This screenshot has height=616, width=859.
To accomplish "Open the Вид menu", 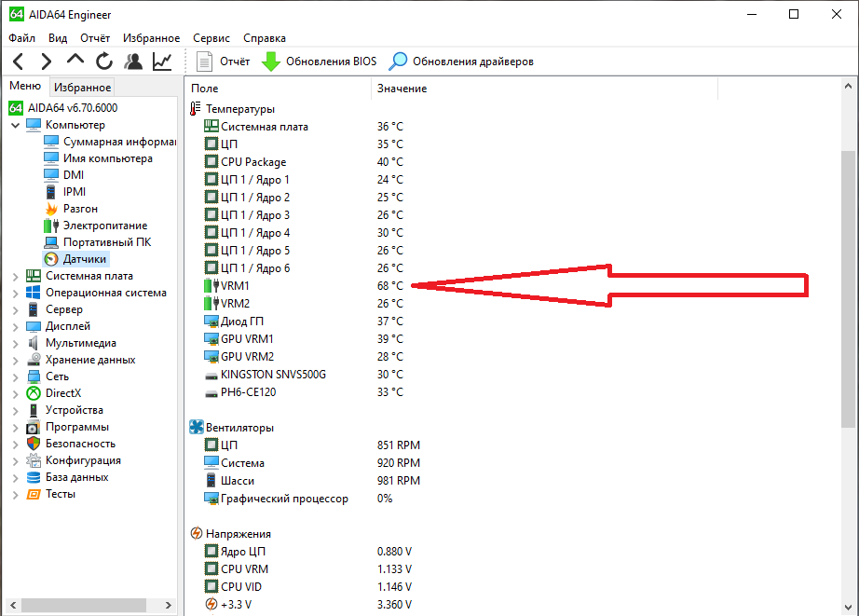I will (x=58, y=38).
